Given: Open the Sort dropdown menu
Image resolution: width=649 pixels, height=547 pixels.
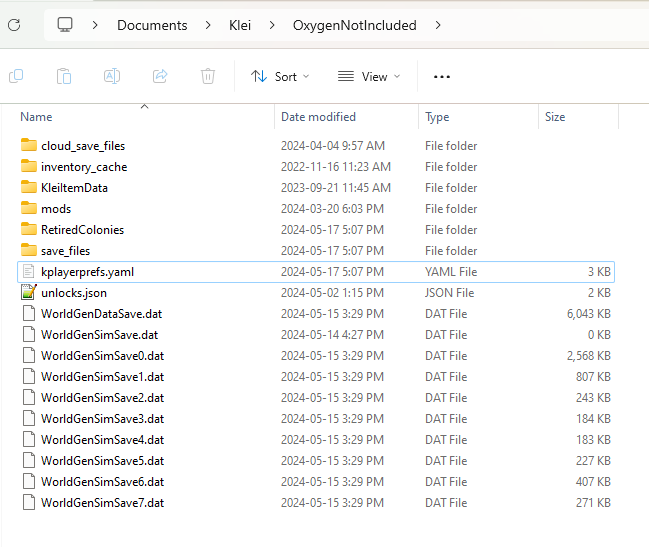Looking at the screenshot, I should (280, 76).
